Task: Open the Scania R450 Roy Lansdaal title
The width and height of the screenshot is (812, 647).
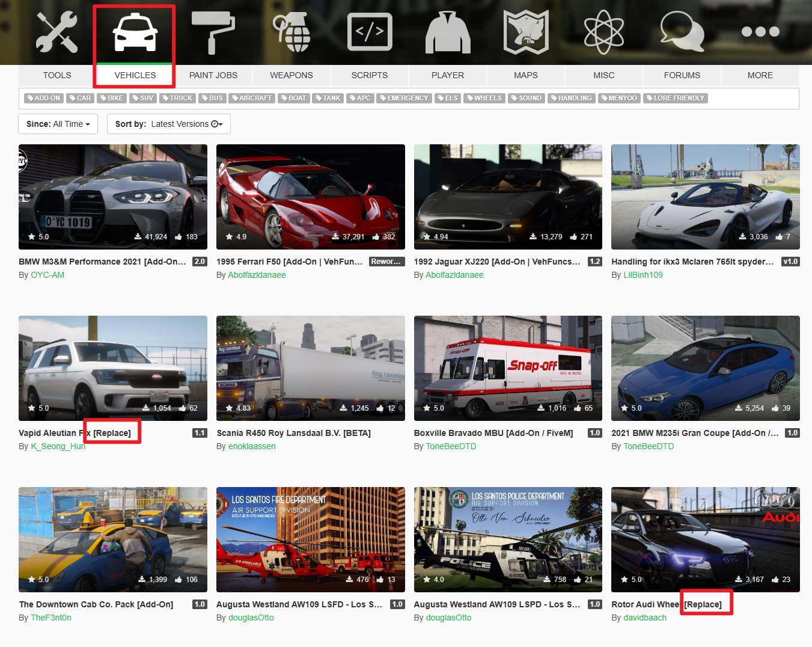Action: [x=294, y=433]
